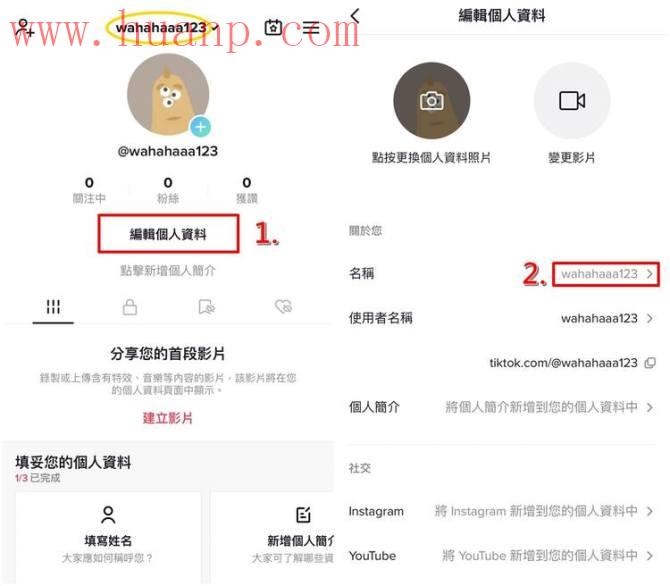Tap 點擊新增個人簡介 text
Image resolution: width=670 pixels, height=586 pixels.
pyautogui.click(x=168, y=271)
